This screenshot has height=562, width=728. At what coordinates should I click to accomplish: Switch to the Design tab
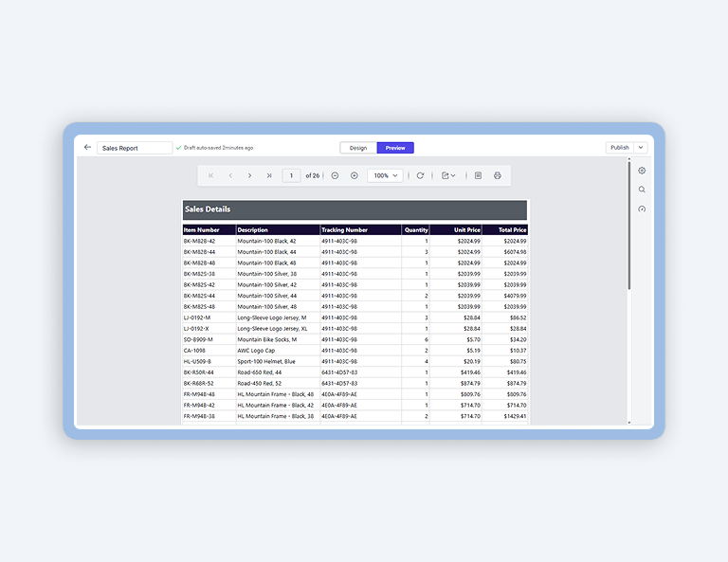click(358, 148)
